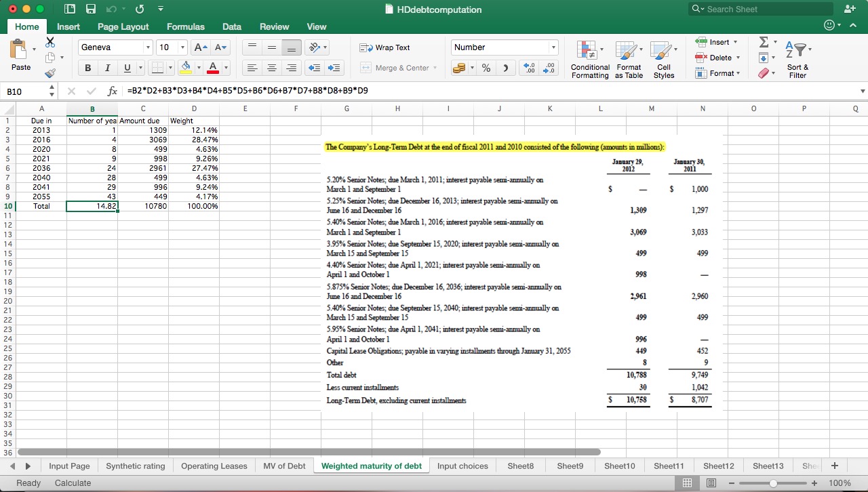Apply percent number format

486,68
